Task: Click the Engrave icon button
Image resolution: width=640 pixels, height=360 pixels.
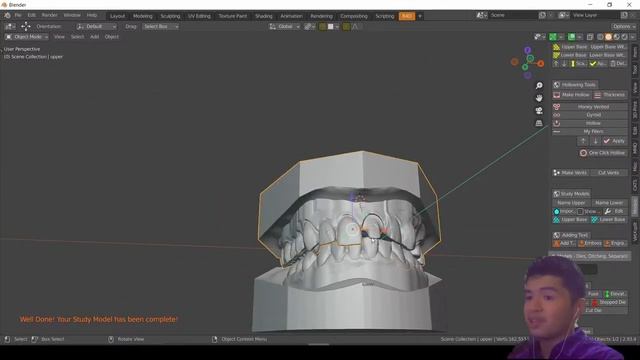Action: (616, 243)
